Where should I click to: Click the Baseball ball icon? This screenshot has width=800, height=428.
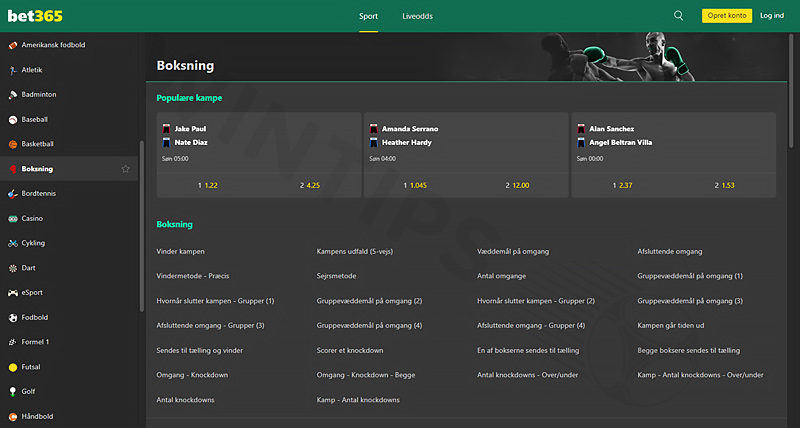point(13,119)
